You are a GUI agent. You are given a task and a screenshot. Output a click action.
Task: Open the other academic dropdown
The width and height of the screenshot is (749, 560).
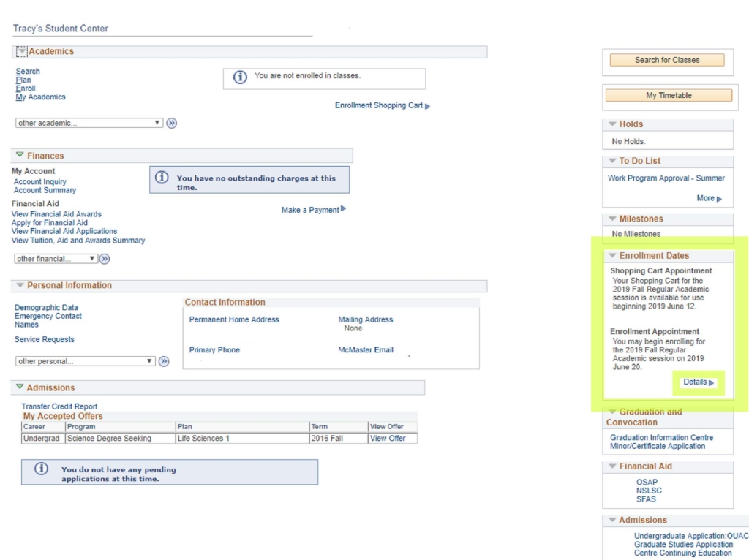[x=89, y=124]
